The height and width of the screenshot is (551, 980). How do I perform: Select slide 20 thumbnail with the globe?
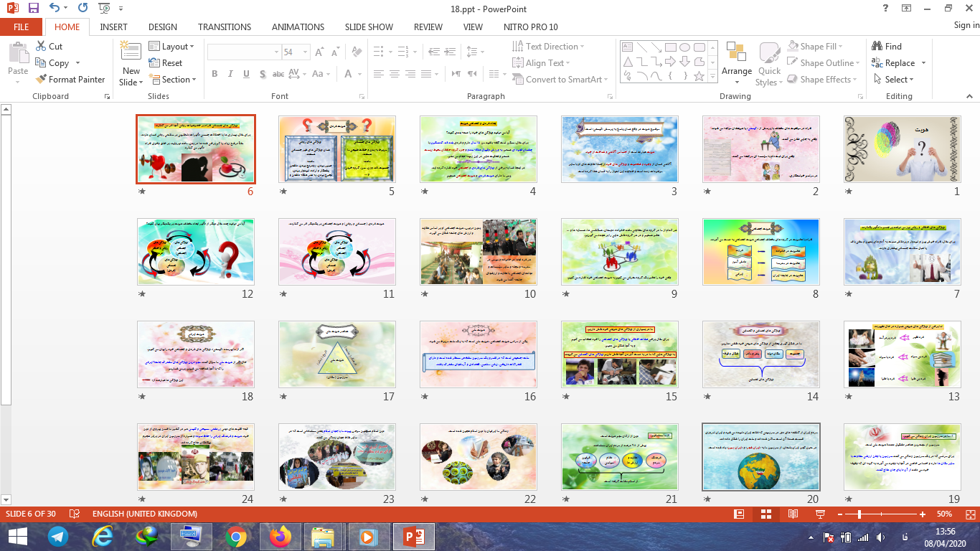tap(760, 456)
